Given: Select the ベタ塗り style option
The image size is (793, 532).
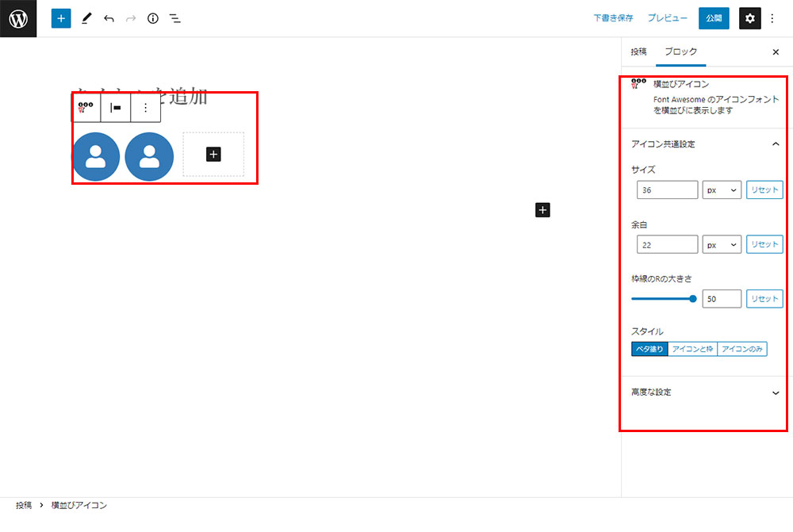Looking at the screenshot, I should coord(649,349).
